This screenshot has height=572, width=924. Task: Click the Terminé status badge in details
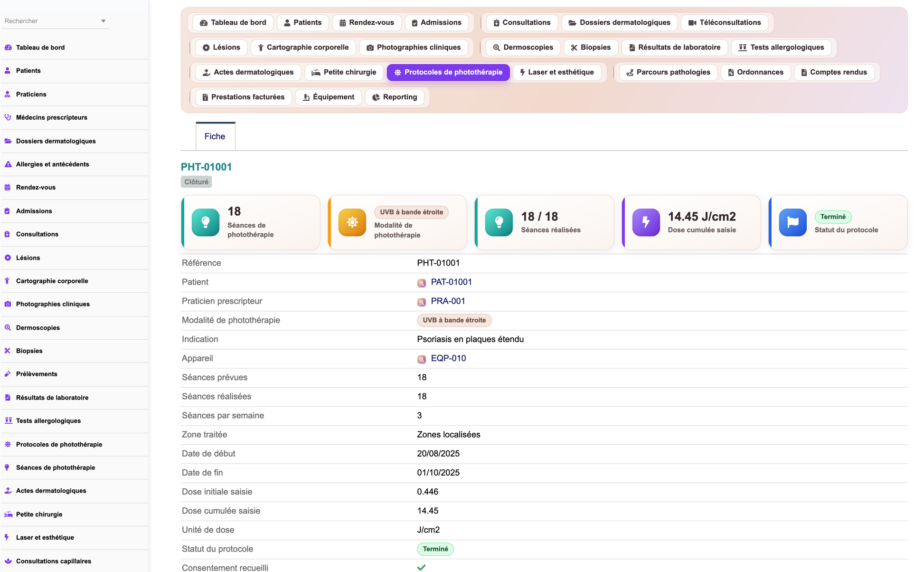(435, 549)
